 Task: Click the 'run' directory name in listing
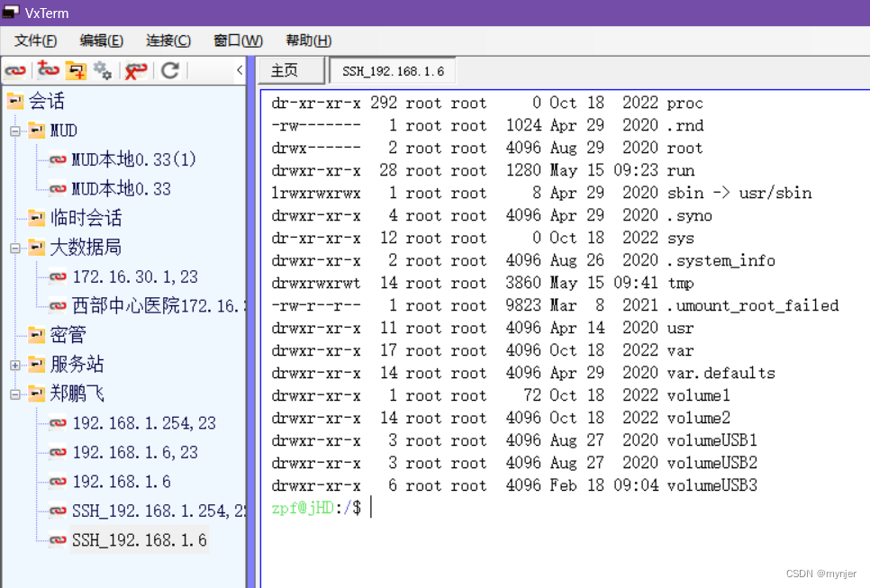[681, 171]
